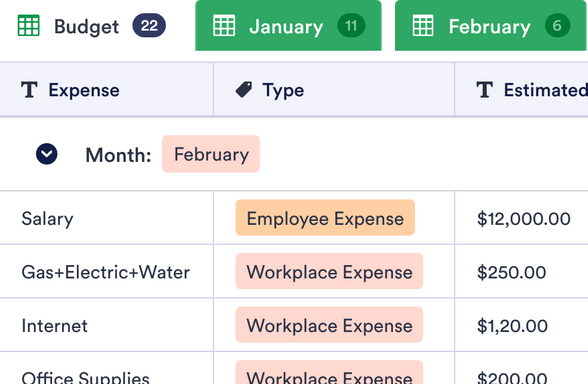Click the 22 count badge on Budget
This screenshot has height=384, width=588.
click(x=149, y=26)
